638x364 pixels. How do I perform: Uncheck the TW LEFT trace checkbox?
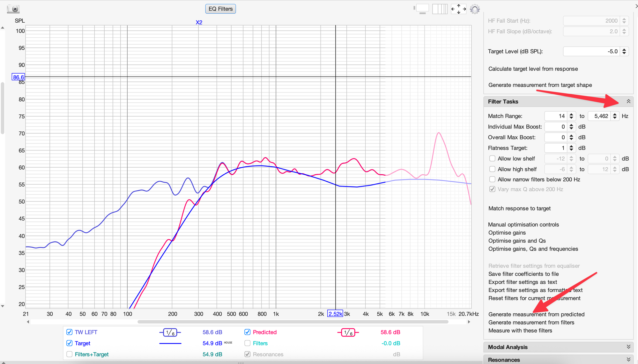pyautogui.click(x=69, y=332)
